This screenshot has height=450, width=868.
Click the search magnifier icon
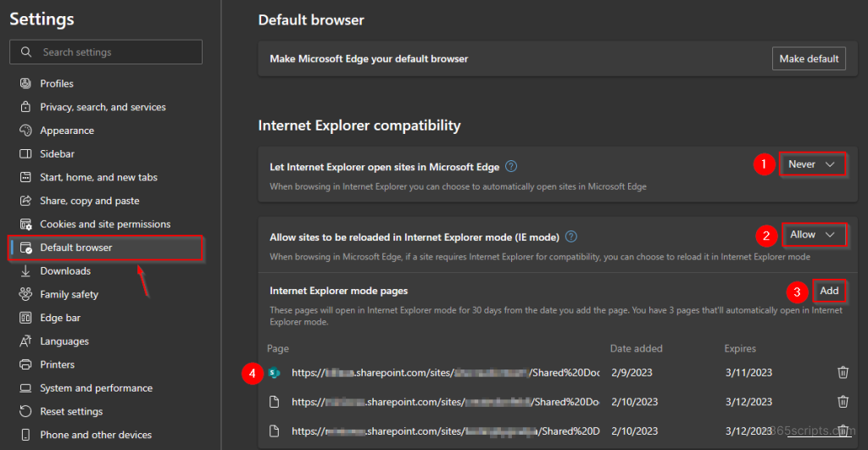click(26, 52)
